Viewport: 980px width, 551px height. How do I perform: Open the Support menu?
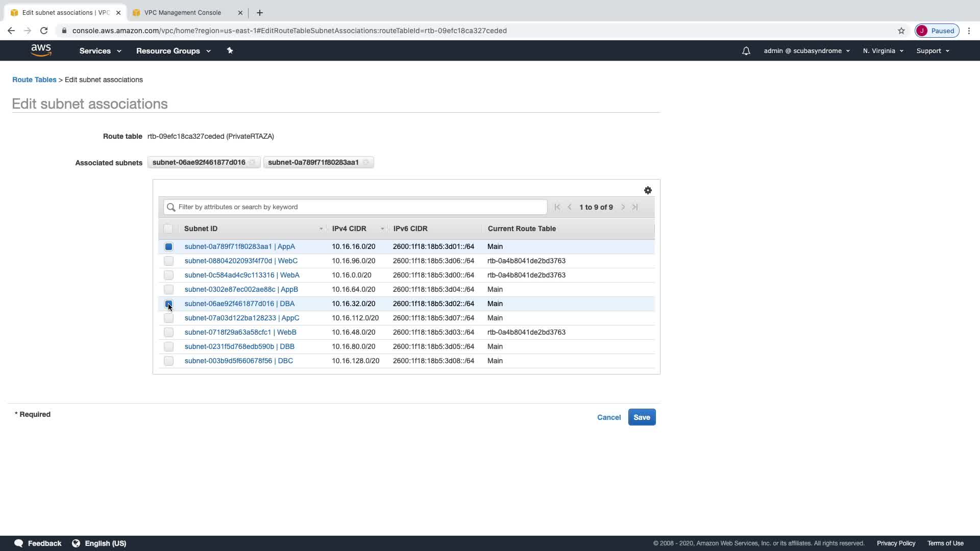933,51
